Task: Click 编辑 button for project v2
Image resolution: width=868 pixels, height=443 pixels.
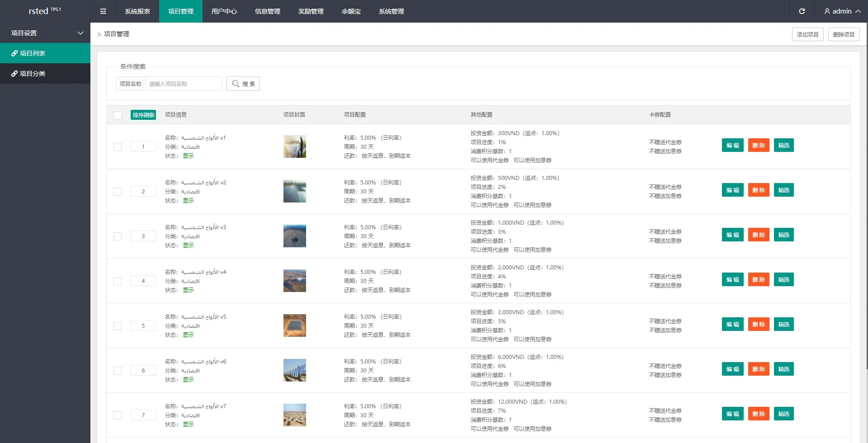Action: (x=732, y=190)
